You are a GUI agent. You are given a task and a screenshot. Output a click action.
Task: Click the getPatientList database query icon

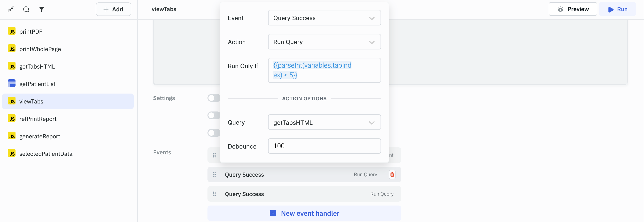pyautogui.click(x=12, y=84)
